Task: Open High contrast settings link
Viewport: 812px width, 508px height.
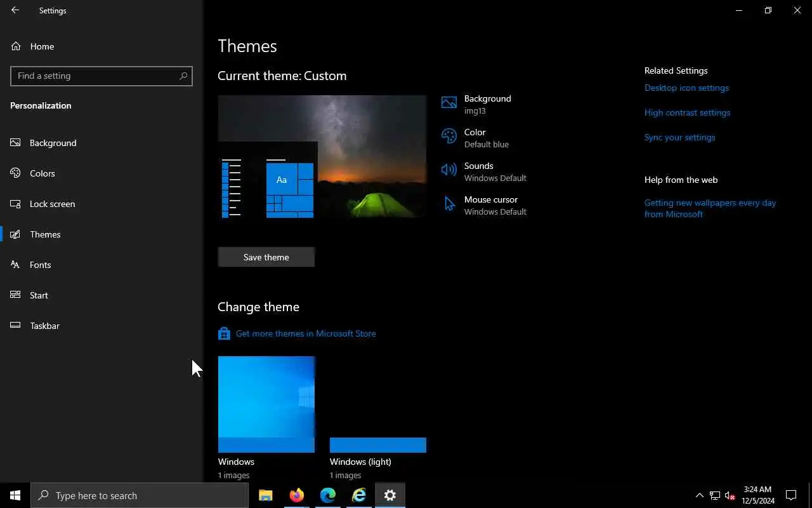Action: click(687, 112)
